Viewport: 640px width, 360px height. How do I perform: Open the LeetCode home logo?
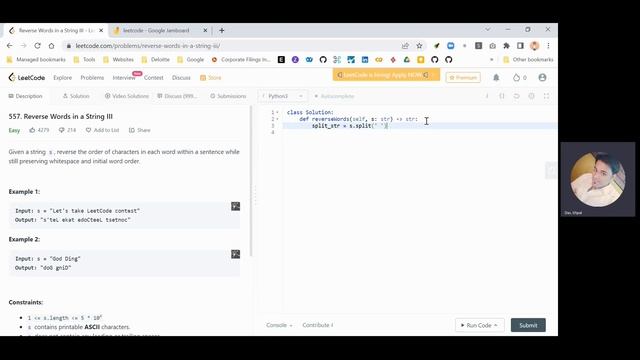27,78
